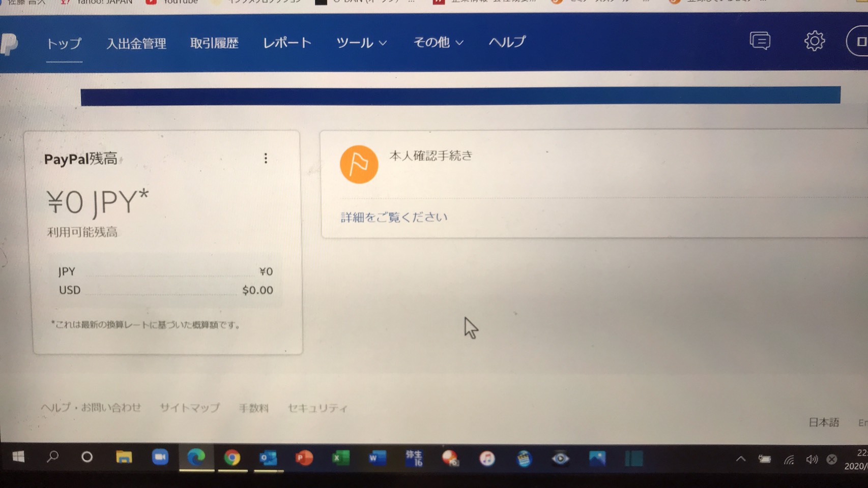Open Wi-Fi network tray icon
Image resolution: width=868 pixels, height=488 pixels.
pos(789,460)
